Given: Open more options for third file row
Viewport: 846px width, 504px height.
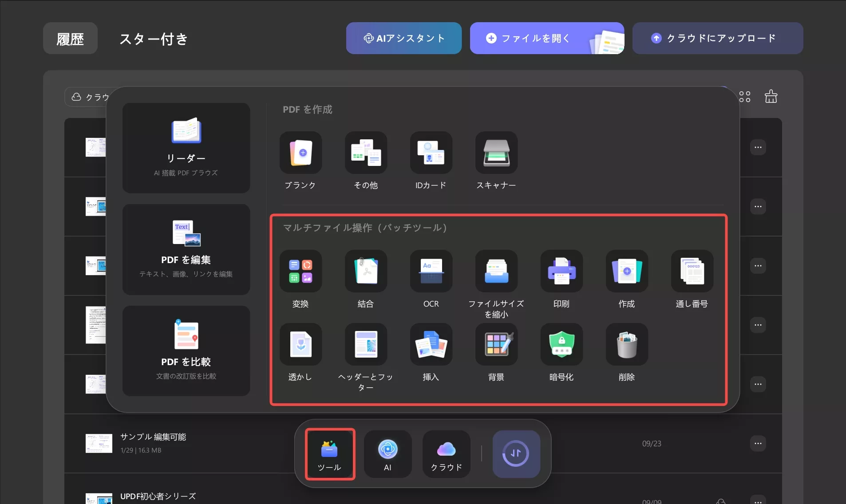Looking at the screenshot, I should click(758, 266).
